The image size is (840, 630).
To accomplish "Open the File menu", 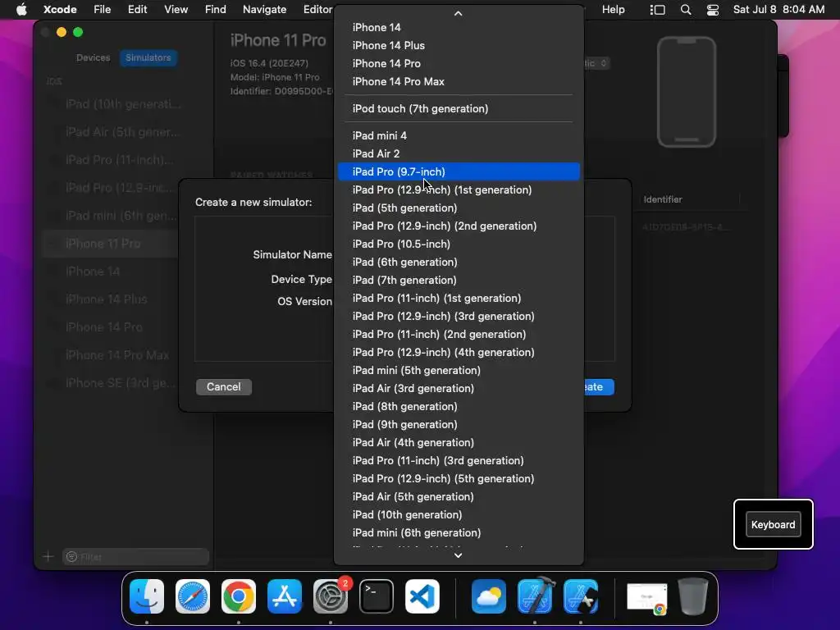I will coord(102,10).
